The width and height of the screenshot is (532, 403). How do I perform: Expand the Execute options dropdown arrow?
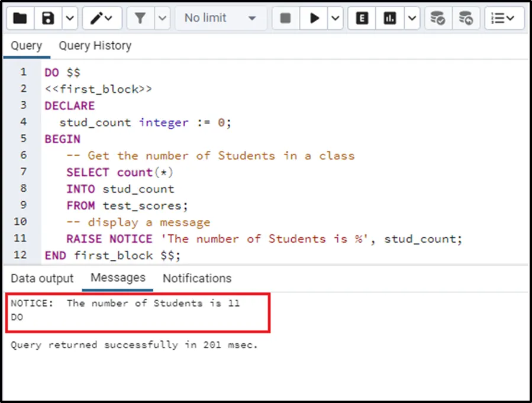point(335,18)
